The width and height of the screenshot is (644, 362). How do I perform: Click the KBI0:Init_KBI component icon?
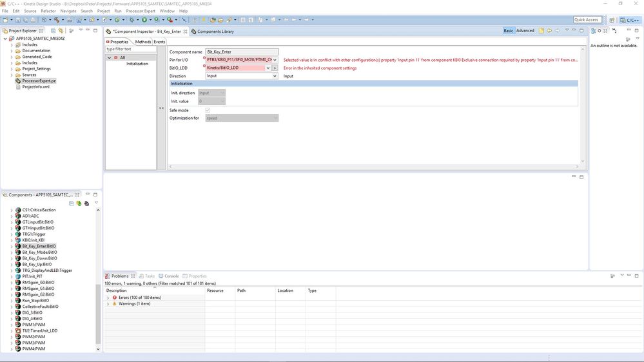[18, 240]
